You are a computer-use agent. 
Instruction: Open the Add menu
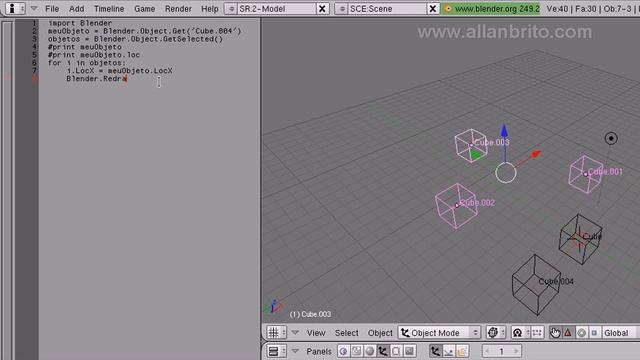tap(76, 9)
